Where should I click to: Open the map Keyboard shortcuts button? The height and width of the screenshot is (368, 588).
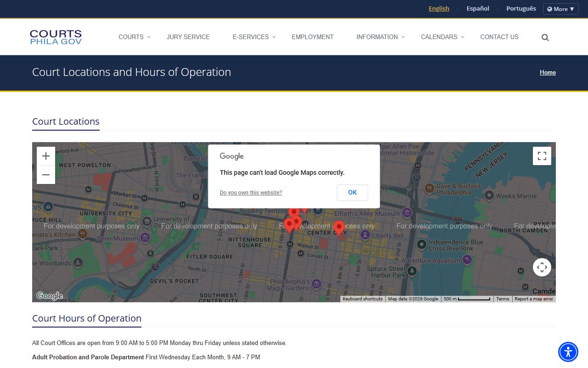(362, 299)
